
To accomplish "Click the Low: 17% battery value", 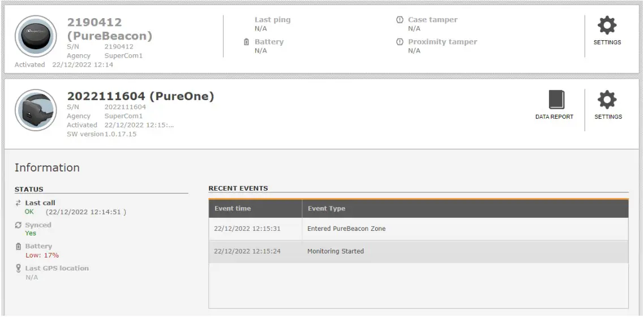I will (42, 255).
